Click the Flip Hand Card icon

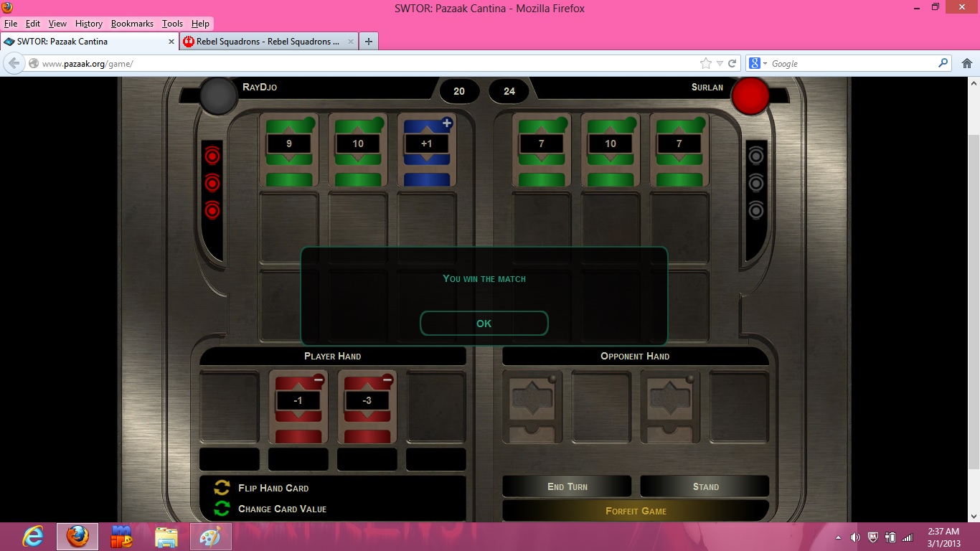pyautogui.click(x=222, y=488)
